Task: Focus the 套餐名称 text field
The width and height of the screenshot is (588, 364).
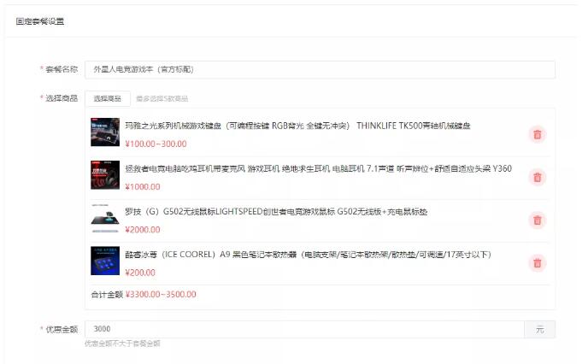Action: coord(320,70)
